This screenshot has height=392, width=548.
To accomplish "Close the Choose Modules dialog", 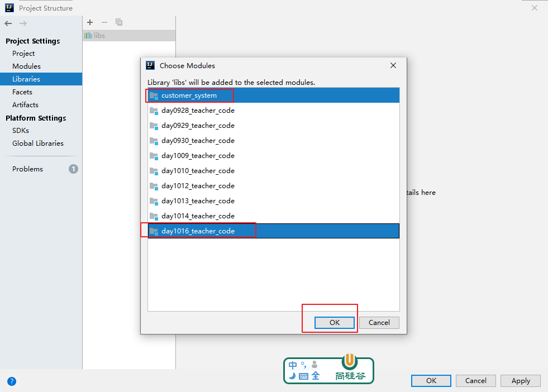I will point(393,66).
